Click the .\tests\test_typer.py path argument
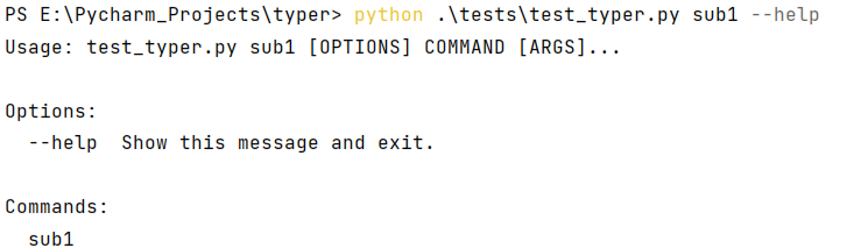The width and height of the screenshot is (868, 248). [558, 16]
